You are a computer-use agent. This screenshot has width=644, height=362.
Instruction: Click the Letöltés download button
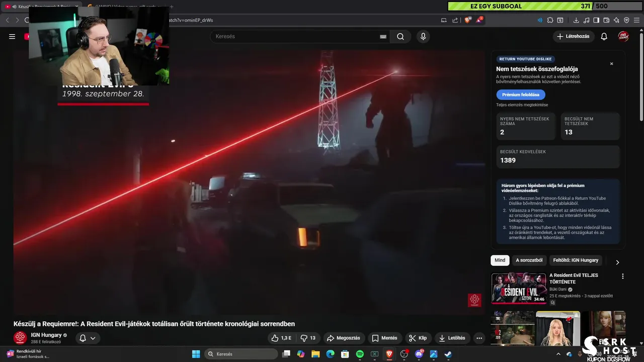[452, 338]
